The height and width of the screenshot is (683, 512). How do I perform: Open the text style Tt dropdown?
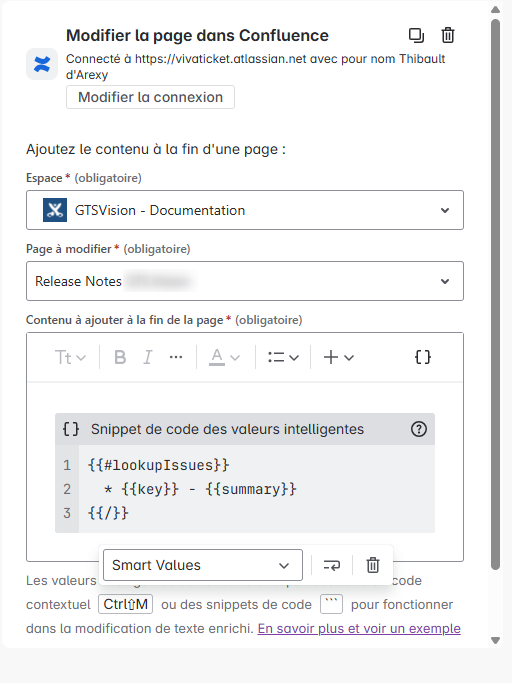pyautogui.click(x=70, y=358)
